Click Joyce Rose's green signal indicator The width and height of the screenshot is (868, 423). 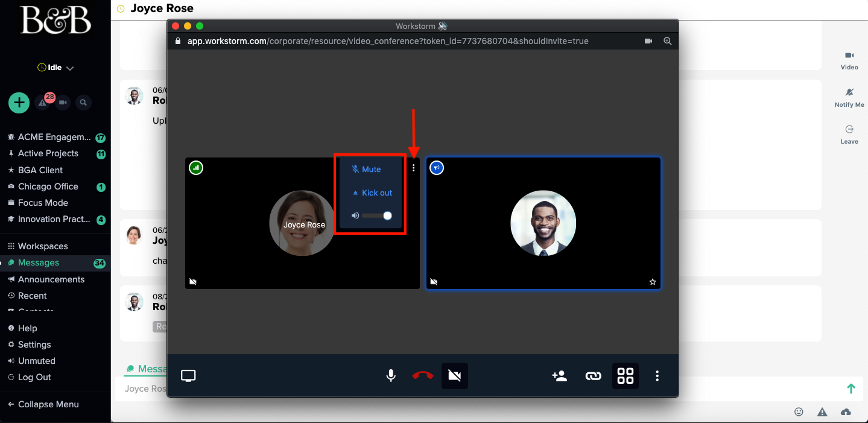(x=195, y=168)
